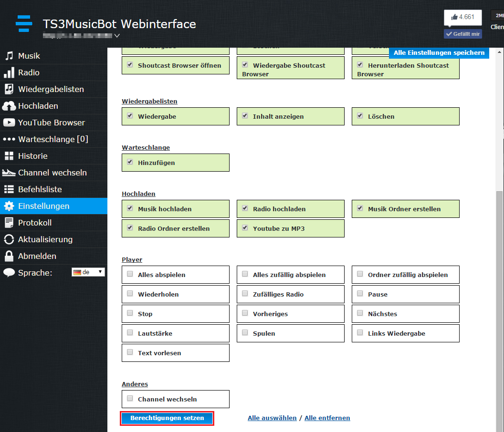Click the Radio bars icon
The height and width of the screenshot is (432, 504).
tap(9, 72)
